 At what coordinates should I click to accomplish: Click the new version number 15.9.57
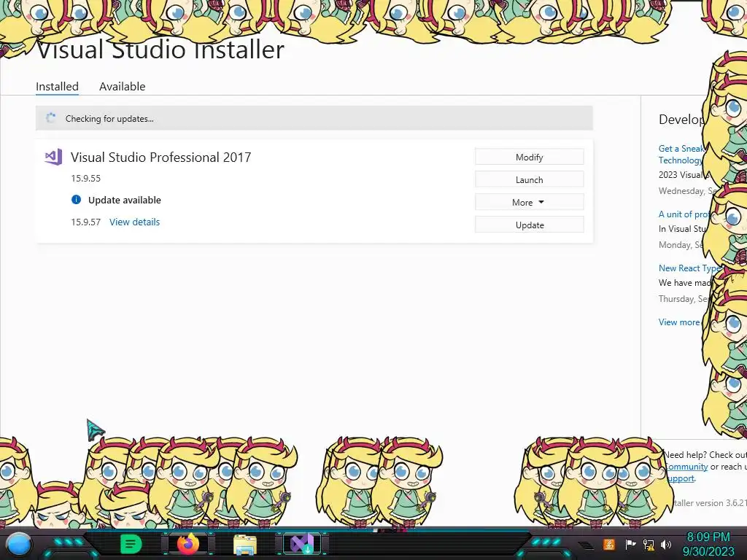click(x=86, y=222)
